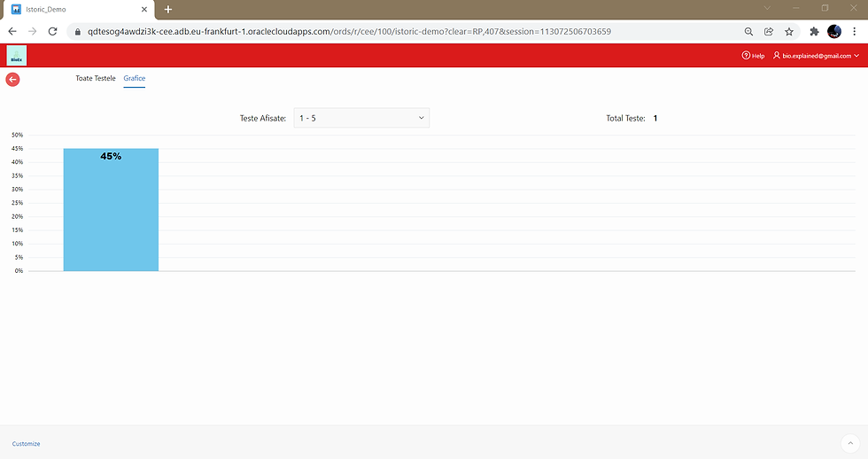Expand the Teste Afisate dropdown
This screenshot has width=868, height=459.
click(x=361, y=118)
